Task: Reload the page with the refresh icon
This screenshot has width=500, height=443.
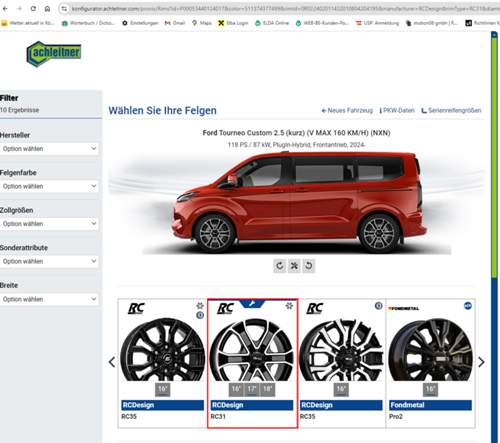Action: pyautogui.click(x=33, y=9)
